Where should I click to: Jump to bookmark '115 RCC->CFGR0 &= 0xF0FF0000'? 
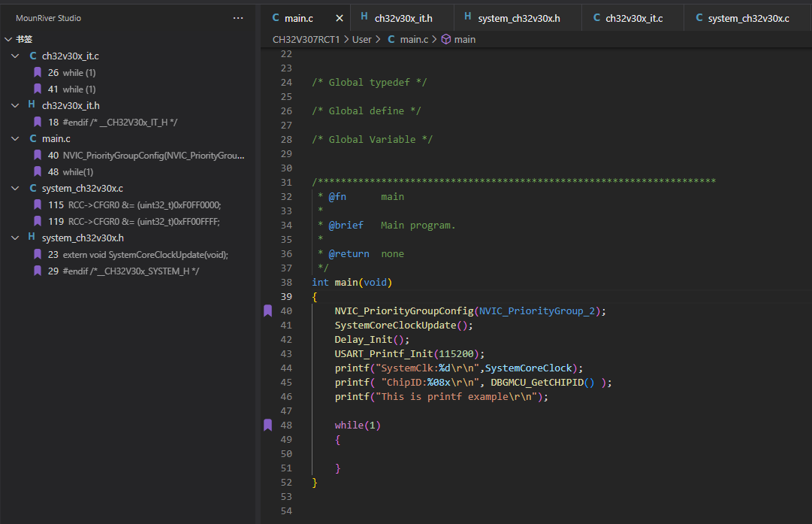128,205
